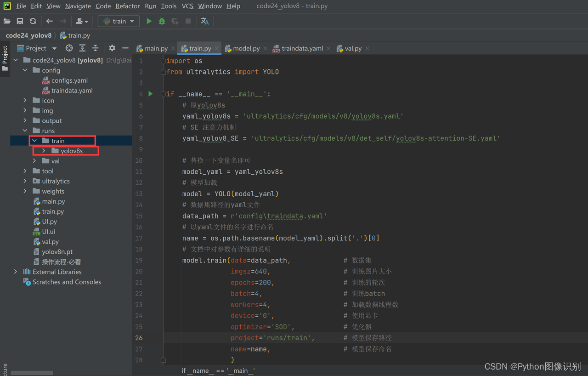Expand the yolov8s folder
Viewport: 588px width, 376px height.
click(44, 151)
